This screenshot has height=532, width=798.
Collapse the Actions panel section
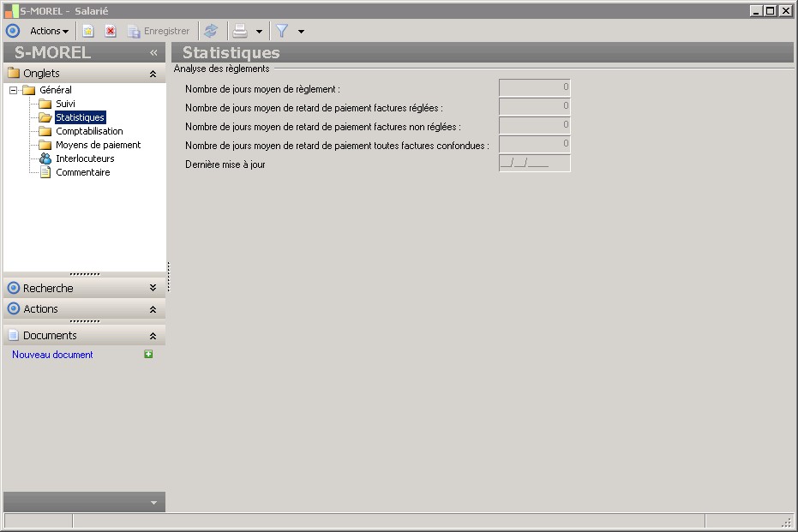153,309
